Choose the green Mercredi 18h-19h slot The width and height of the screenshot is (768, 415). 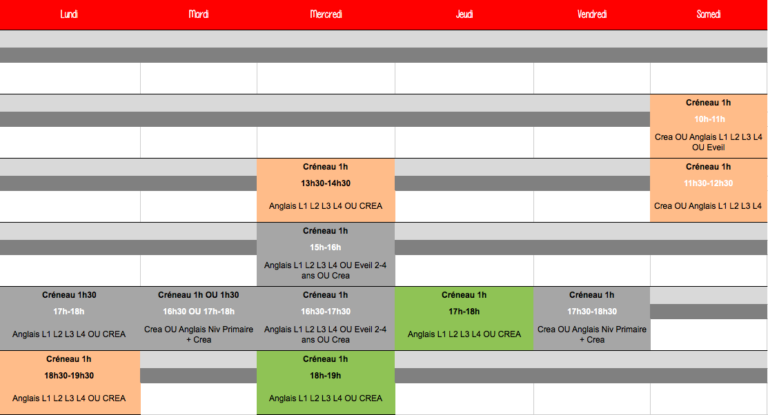[325, 375]
